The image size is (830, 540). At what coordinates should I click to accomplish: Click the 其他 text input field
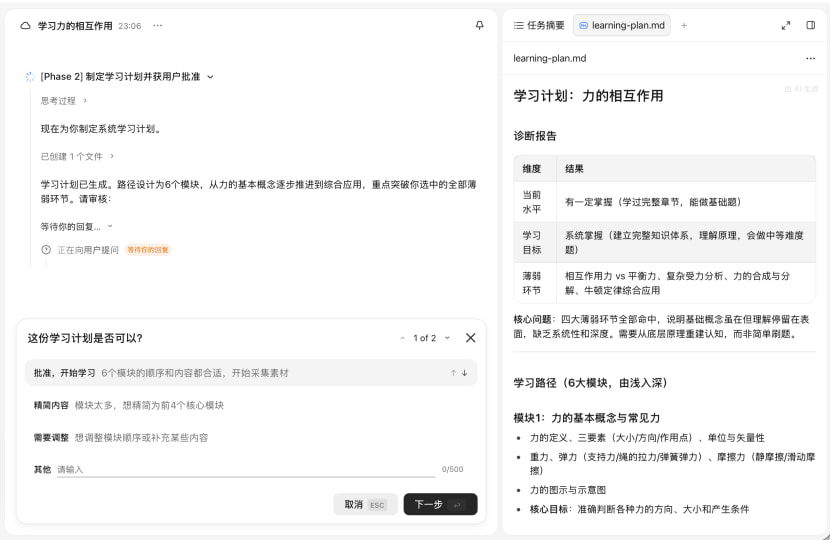click(246, 470)
